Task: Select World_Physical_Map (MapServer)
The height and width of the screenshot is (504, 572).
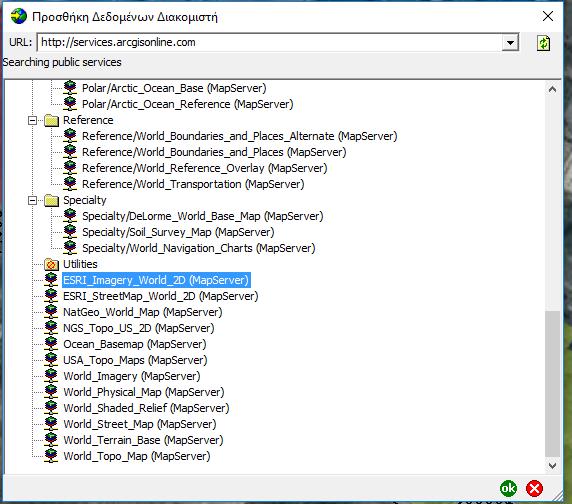Action: (x=144, y=392)
